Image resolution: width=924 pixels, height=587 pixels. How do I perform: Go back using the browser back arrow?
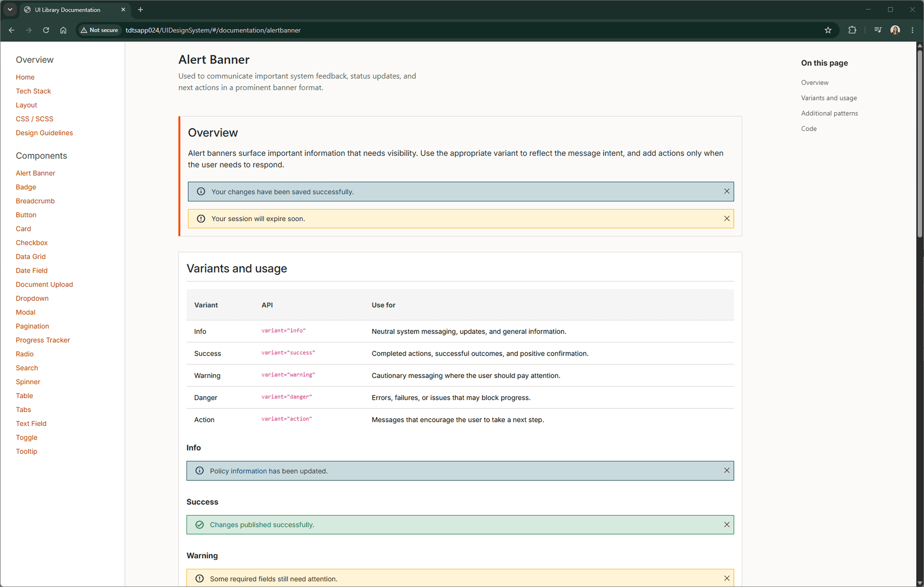coord(12,30)
